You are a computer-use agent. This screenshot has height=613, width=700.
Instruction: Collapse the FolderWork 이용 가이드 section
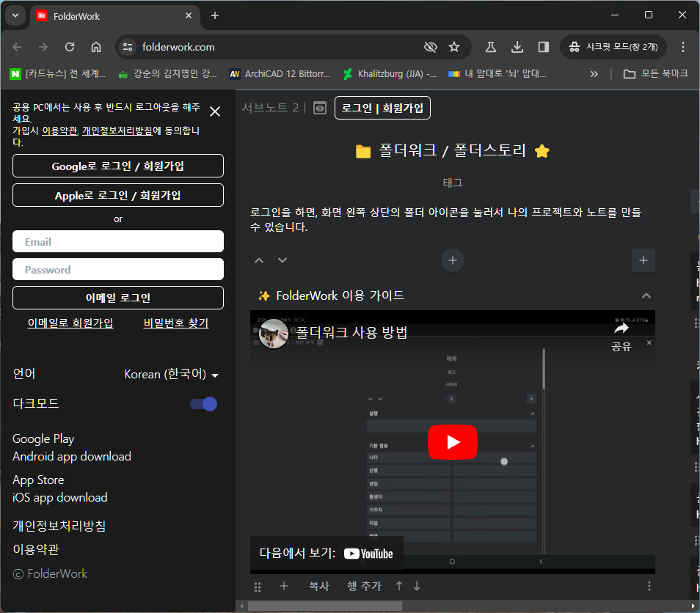click(646, 296)
